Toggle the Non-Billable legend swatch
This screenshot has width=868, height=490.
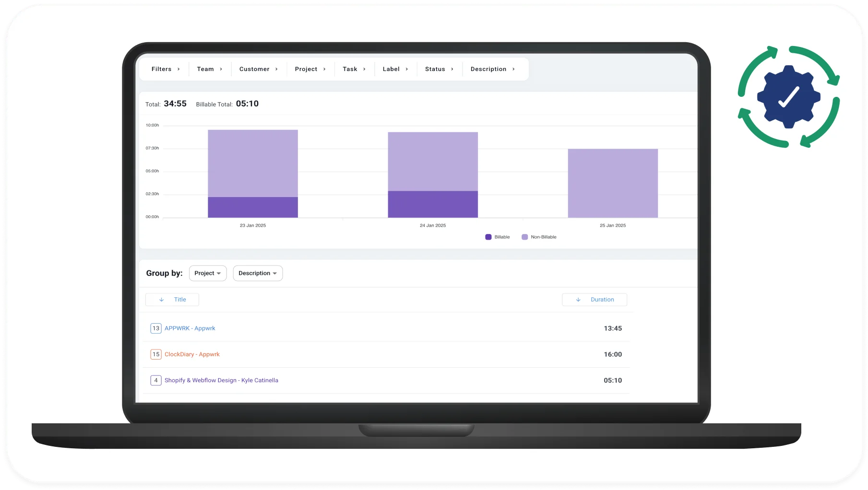click(525, 237)
